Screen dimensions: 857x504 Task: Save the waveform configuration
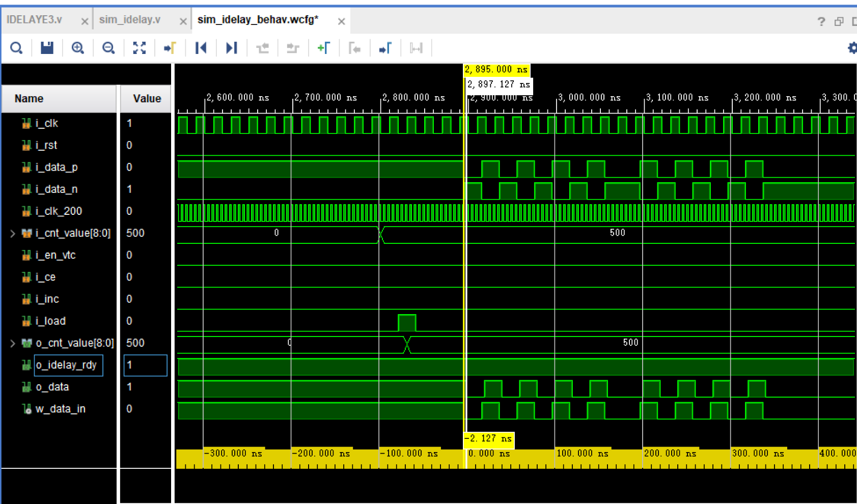(x=47, y=47)
